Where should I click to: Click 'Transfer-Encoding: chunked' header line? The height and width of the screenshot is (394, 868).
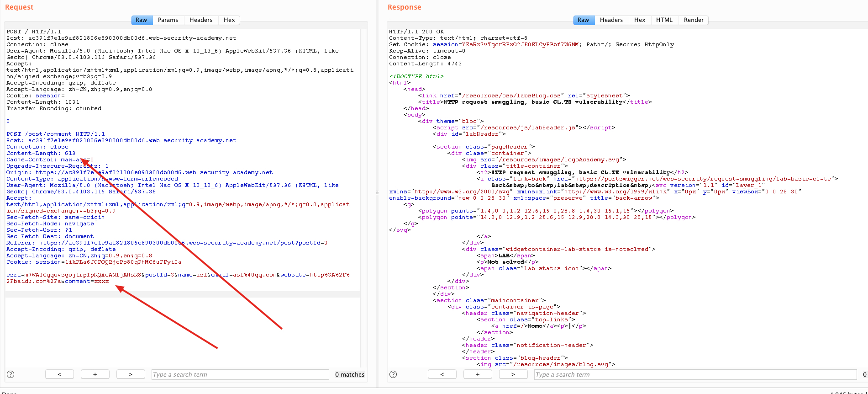pyautogui.click(x=54, y=109)
